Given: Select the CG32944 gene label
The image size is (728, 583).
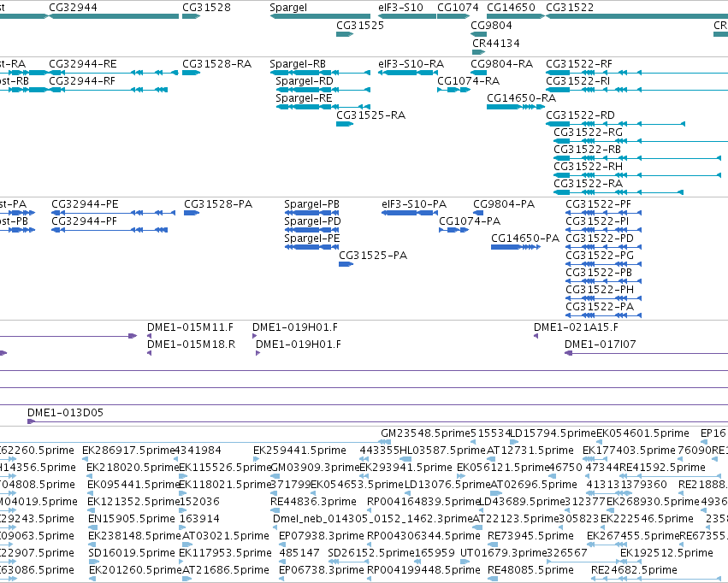Looking at the screenshot, I should point(73,8).
